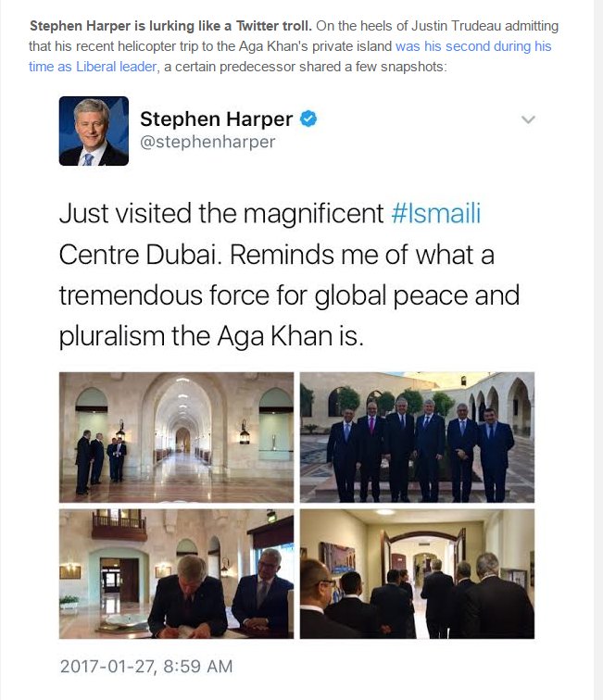Click the tweet's opening words 'Just visited the magnificent'
This screenshot has height=700, width=603.
pyautogui.click(x=221, y=213)
